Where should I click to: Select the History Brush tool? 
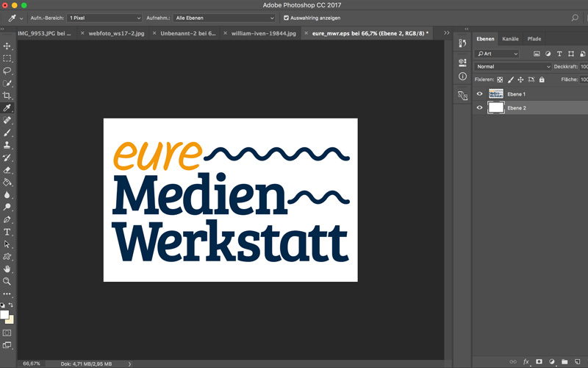tap(7, 158)
